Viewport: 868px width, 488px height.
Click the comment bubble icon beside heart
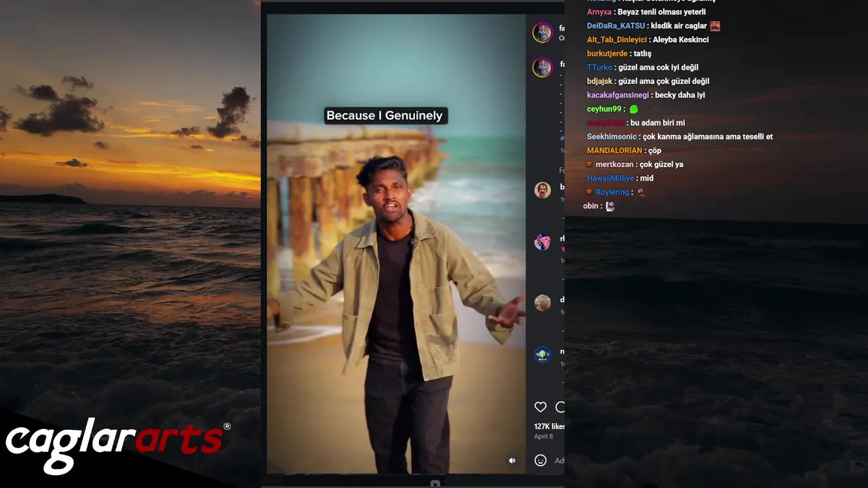point(560,407)
